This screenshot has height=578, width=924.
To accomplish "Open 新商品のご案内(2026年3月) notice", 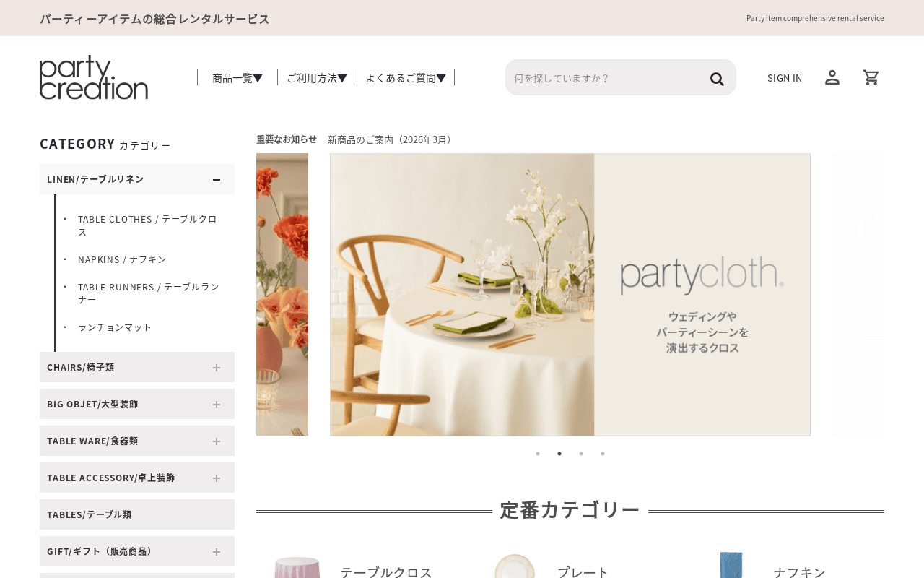I will point(391,139).
